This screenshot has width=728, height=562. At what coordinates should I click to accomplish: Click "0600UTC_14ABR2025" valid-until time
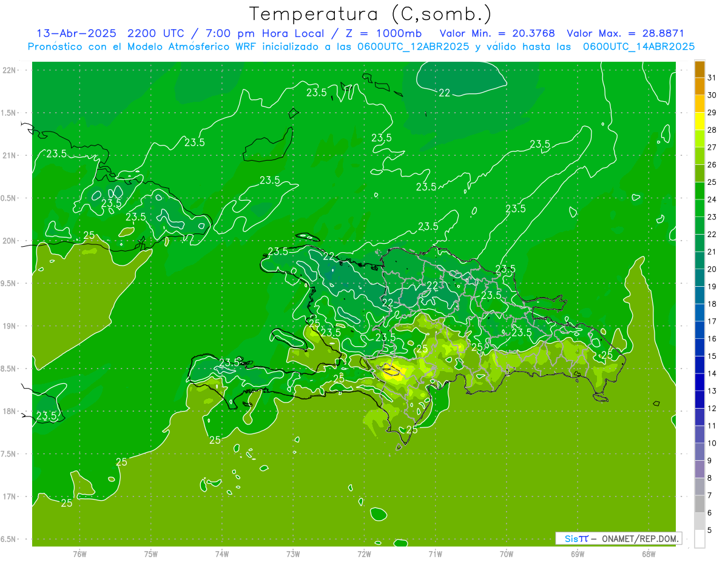[x=639, y=47]
